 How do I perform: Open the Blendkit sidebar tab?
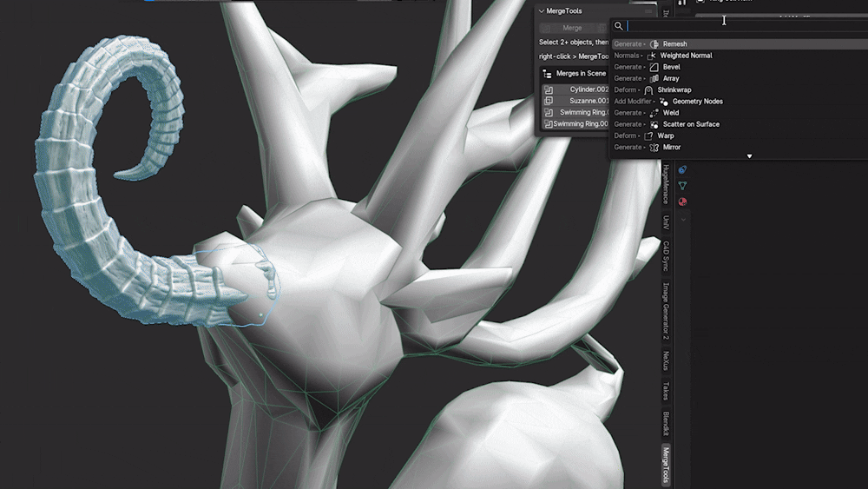pos(666,423)
